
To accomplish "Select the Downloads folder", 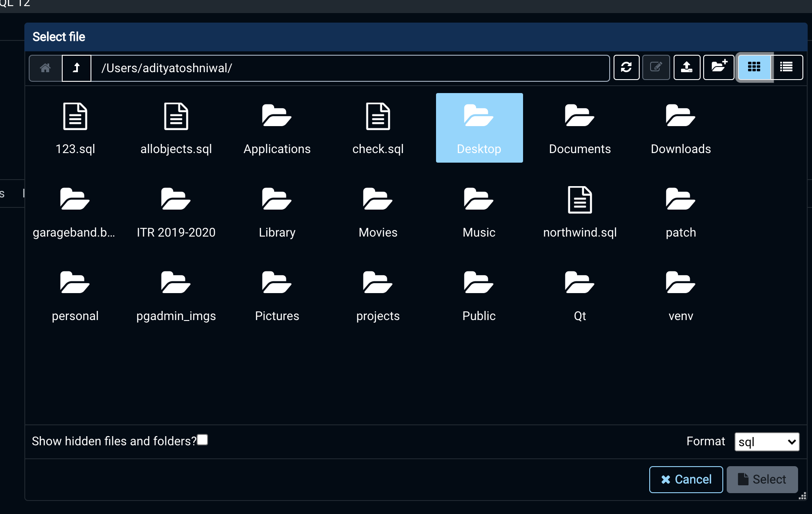I will [x=681, y=129].
